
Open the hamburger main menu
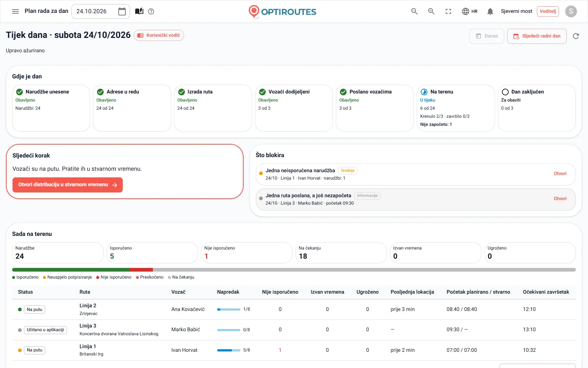pos(15,11)
